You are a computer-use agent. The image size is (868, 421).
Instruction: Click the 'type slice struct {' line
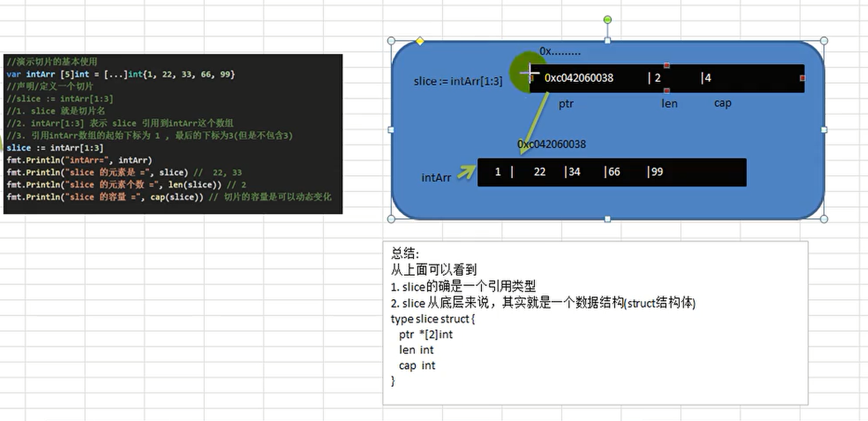pyautogui.click(x=432, y=319)
